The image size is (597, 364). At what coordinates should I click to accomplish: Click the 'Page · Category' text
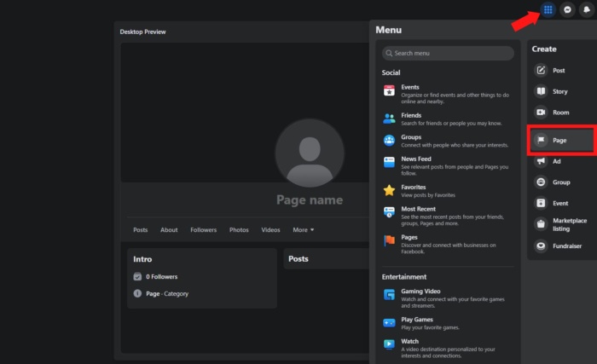pyautogui.click(x=167, y=294)
